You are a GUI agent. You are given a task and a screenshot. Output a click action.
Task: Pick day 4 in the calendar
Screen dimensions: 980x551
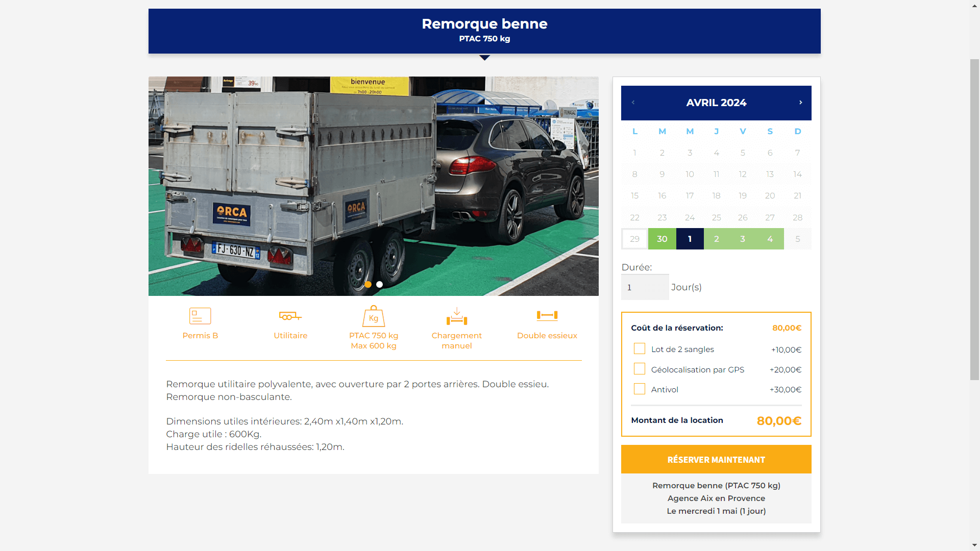coord(770,239)
